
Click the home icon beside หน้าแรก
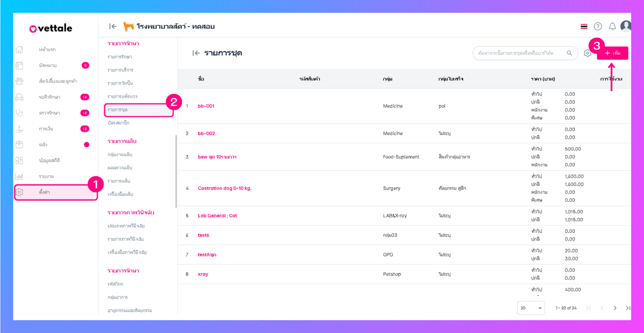(x=19, y=49)
